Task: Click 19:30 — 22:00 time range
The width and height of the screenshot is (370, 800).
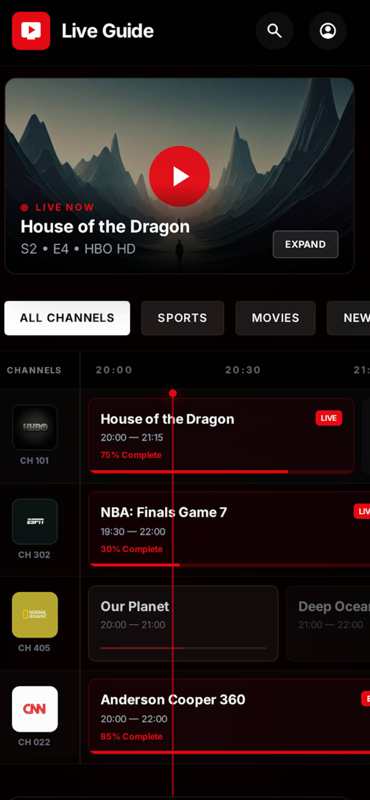Action: point(133,532)
